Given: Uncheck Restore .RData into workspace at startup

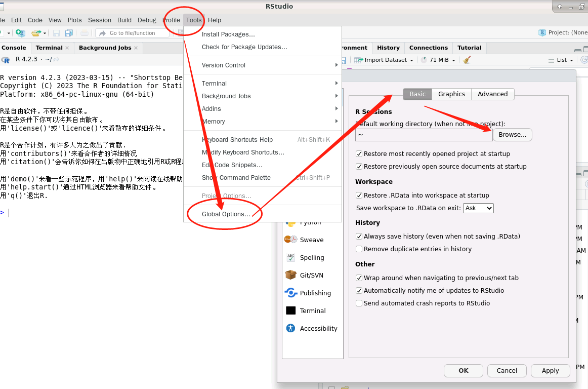Looking at the screenshot, I should (x=359, y=195).
